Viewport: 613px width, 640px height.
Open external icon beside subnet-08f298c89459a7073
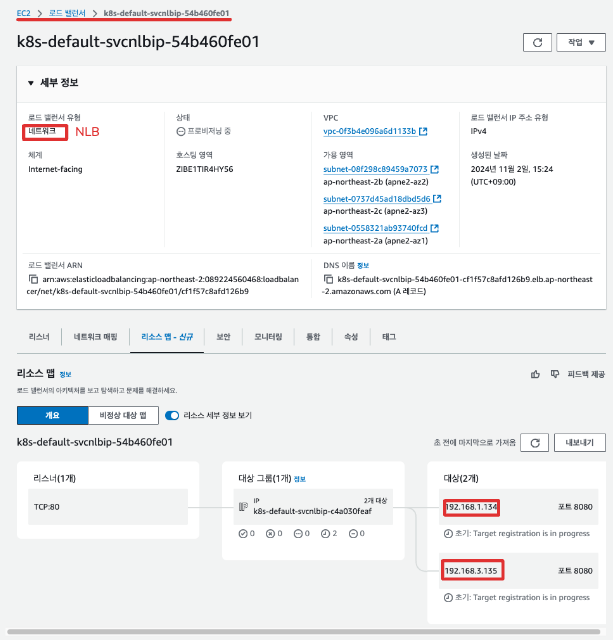point(435,169)
